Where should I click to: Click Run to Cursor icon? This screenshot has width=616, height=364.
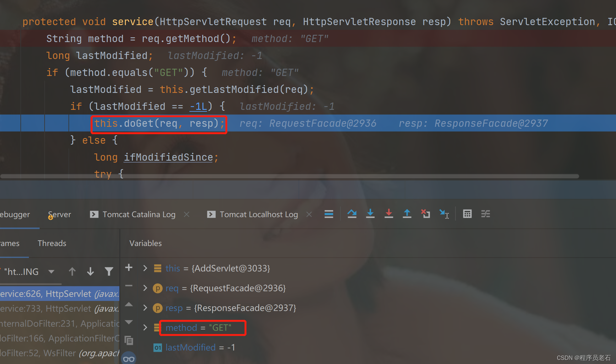[444, 214]
